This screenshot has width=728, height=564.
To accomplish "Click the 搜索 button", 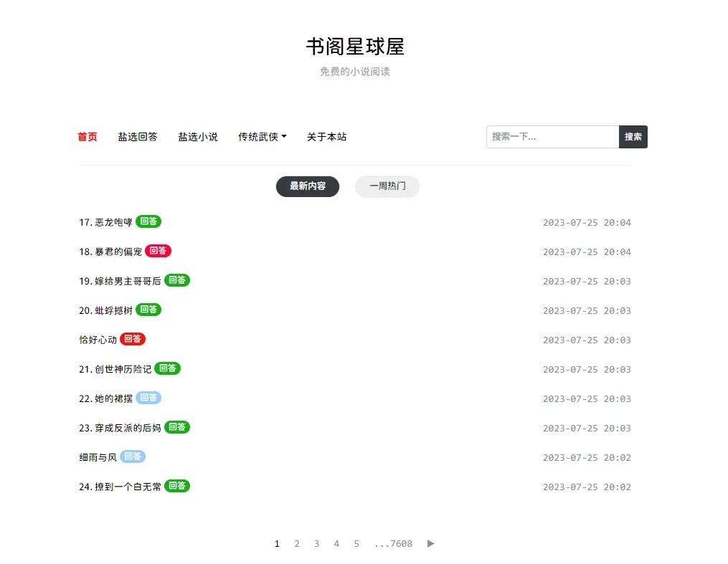I will pos(633,136).
